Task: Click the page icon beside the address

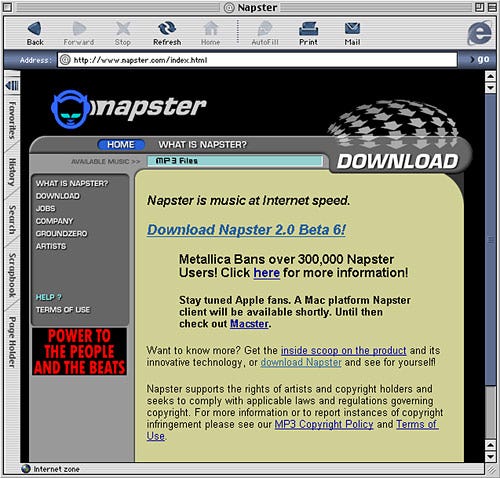Action: 65,60
